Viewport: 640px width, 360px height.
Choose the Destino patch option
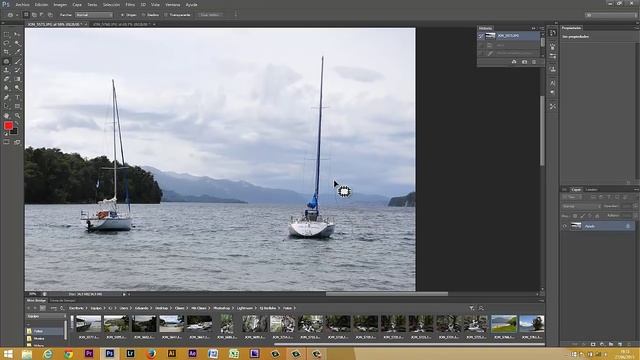(x=151, y=15)
